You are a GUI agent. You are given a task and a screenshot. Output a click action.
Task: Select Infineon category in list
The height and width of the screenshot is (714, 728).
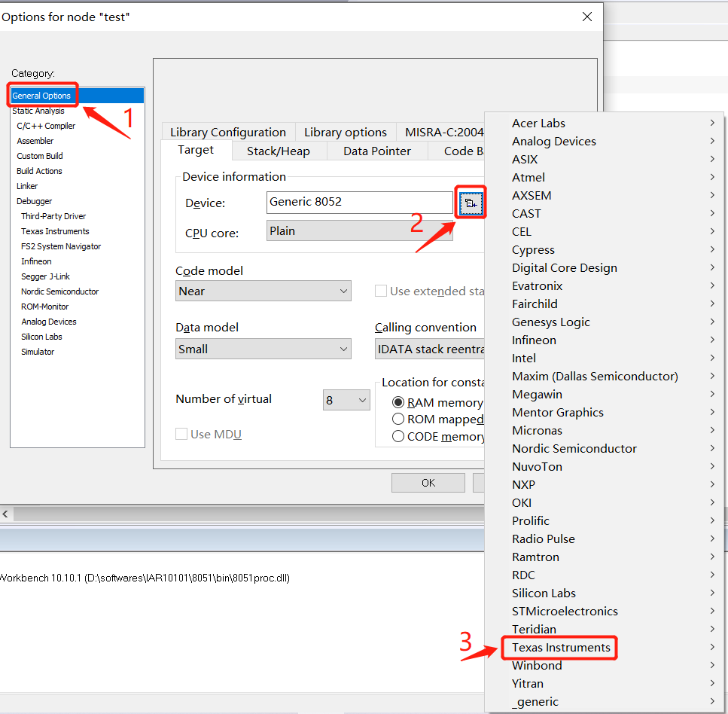click(x=36, y=261)
